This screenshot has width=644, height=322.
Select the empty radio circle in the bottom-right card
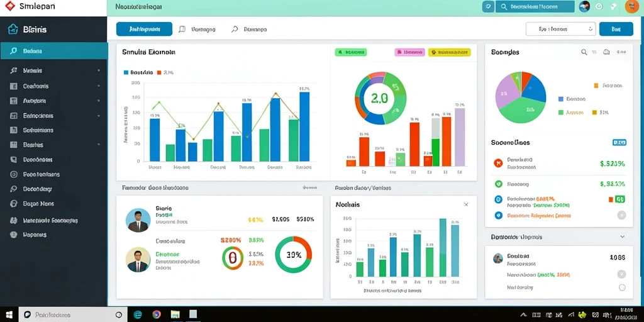[622, 287]
